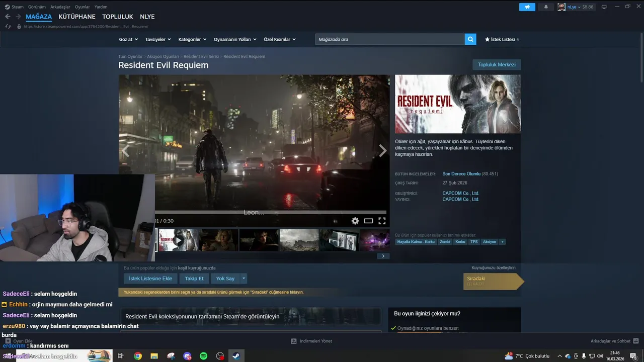The image size is (644, 362).
Task: Click the Mağazada ara search field
Action: click(390, 39)
